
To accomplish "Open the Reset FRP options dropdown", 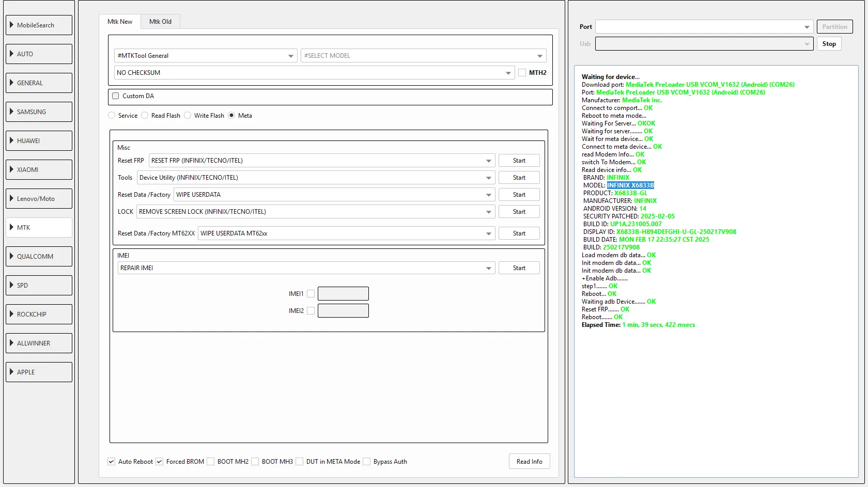I will tap(321, 161).
